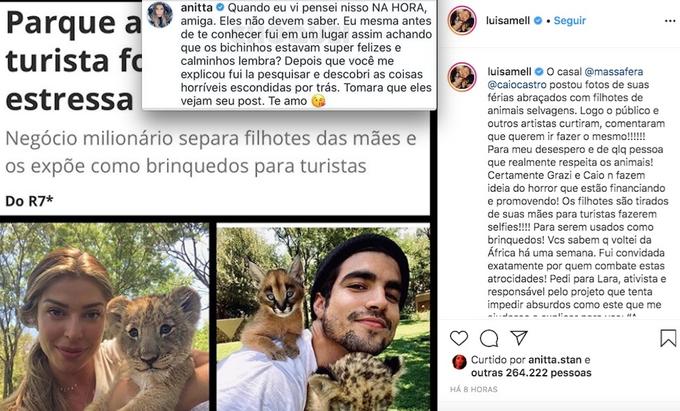Screen dimensions: 680x411
Task: Like the post with the heart icon
Action: pyautogui.click(x=459, y=338)
